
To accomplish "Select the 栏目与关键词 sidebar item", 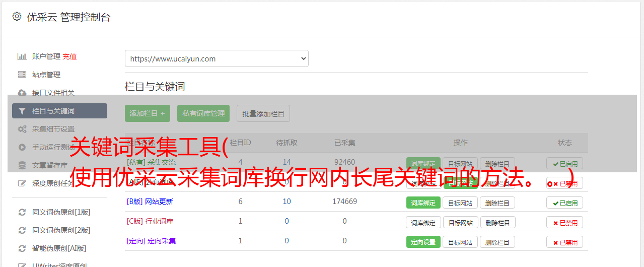I will [x=59, y=111].
